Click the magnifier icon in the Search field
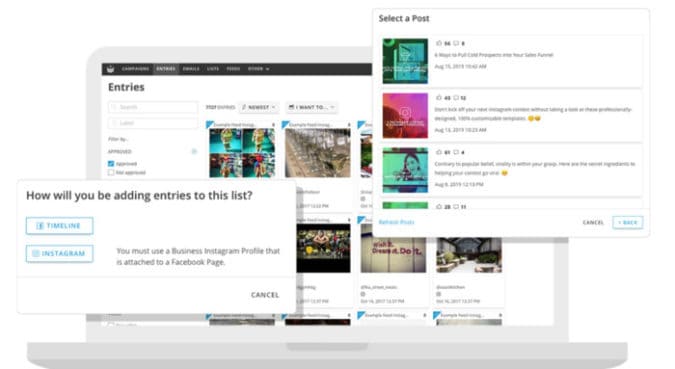 point(115,107)
